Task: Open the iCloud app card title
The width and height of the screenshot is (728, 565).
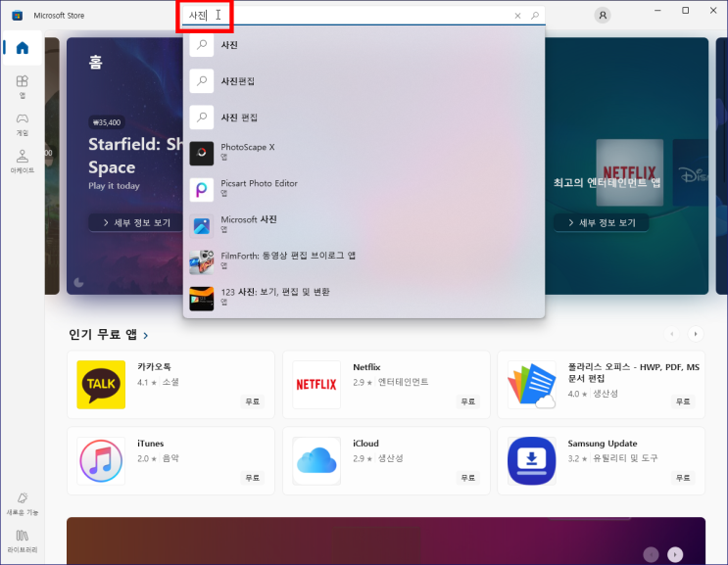Action: click(365, 444)
